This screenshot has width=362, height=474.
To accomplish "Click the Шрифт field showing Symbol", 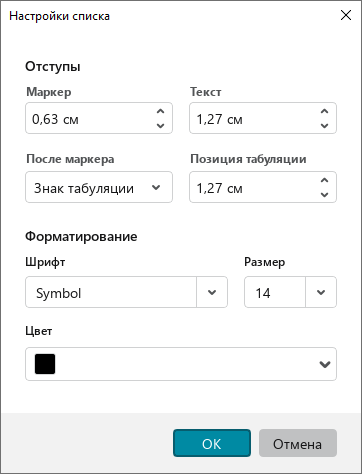I will 111,292.
